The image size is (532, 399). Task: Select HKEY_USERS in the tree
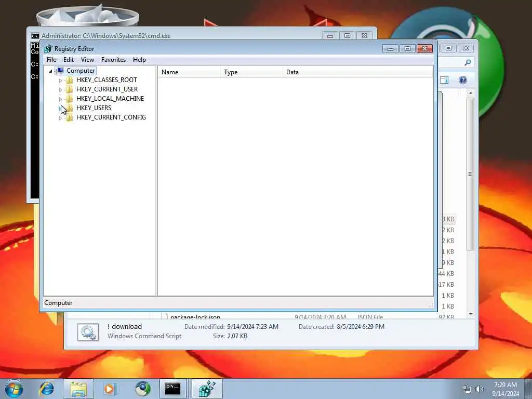coord(94,108)
